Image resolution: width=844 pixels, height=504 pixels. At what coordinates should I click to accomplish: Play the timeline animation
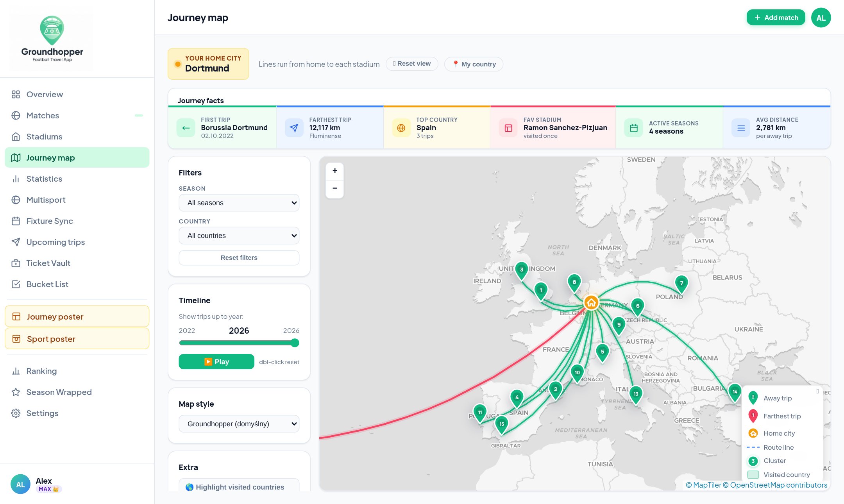(216, 362)
